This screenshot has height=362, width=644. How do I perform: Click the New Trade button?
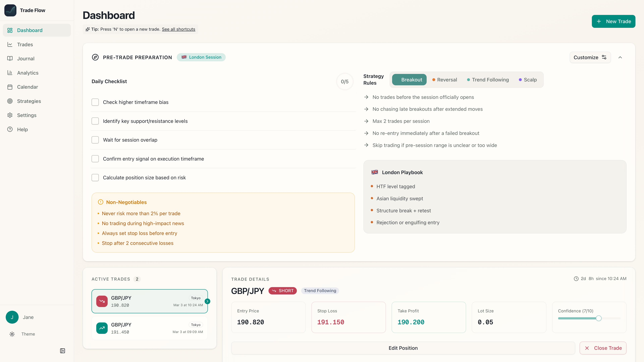click(613, 21)
